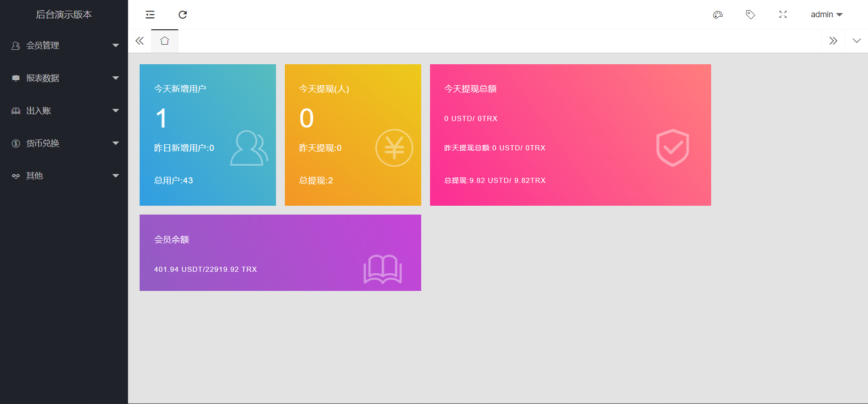Click the 今天新增用户 card title
The image size is (868, 404).
180,89
